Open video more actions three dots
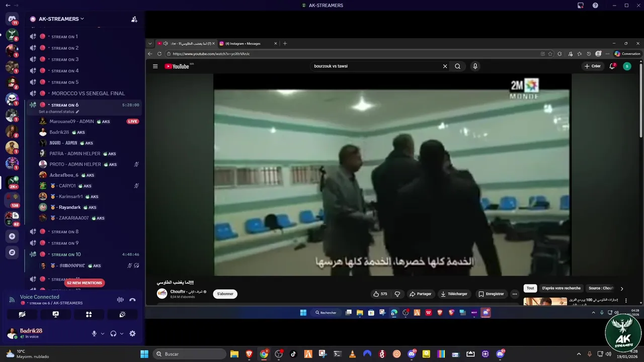 [x=514, y=294]
